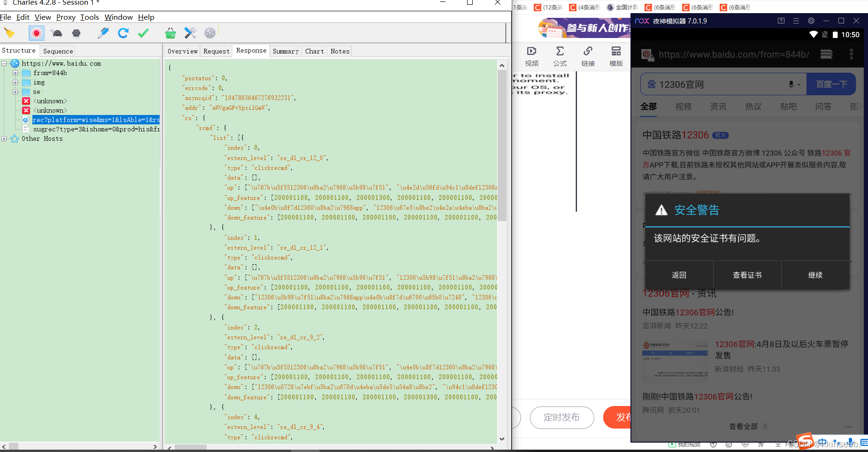Switch to the Summary tab

[x=285, y=51]
